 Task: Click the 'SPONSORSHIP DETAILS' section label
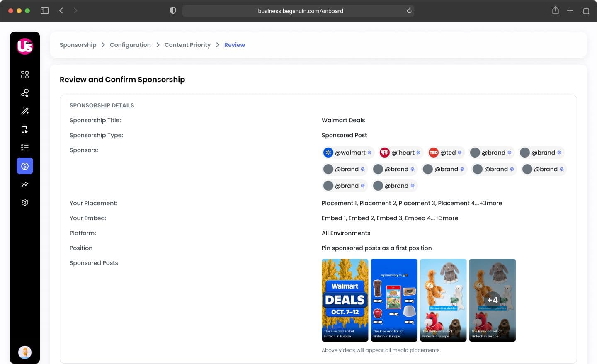coord(102,105)
